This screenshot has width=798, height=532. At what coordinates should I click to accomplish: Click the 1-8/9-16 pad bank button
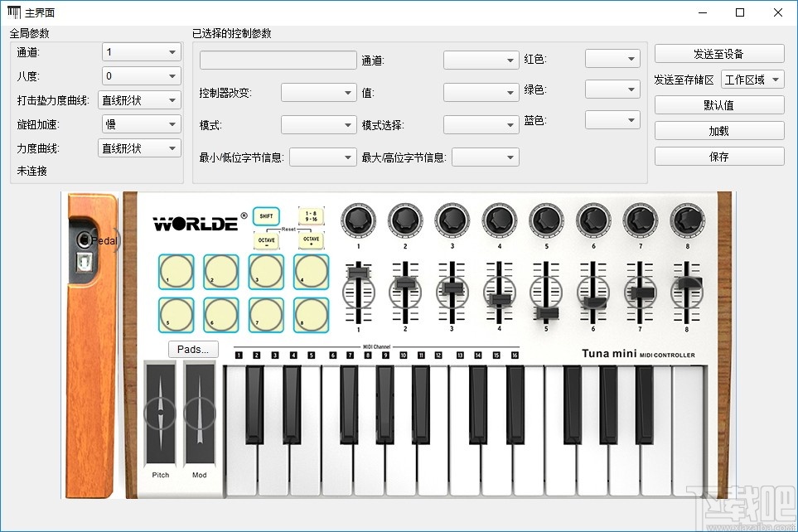[312, 215]
